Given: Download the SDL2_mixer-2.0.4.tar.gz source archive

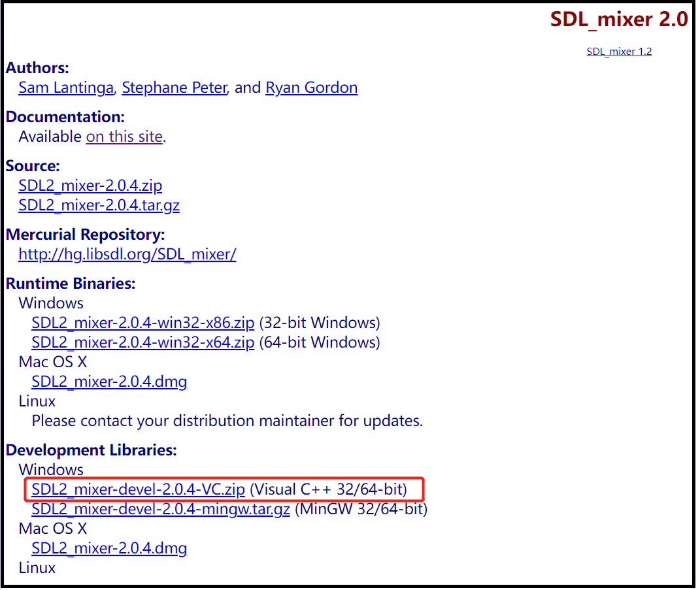Looking at the screenshot, I should point(99,205).
